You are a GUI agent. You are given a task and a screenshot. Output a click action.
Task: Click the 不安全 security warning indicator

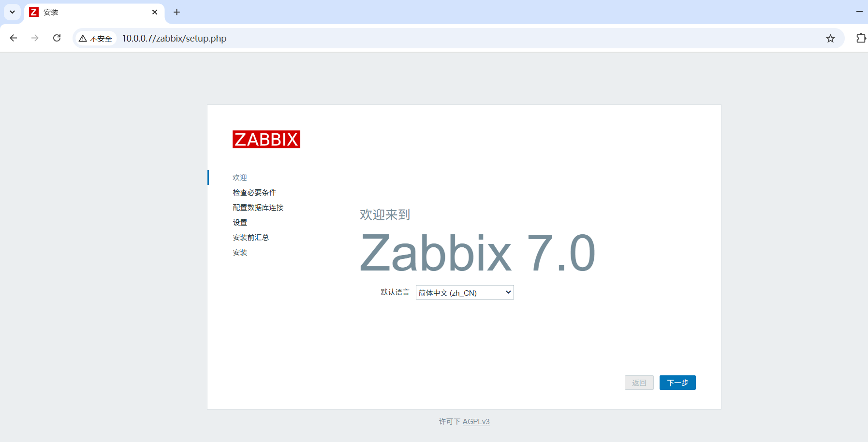coord(96,38)
